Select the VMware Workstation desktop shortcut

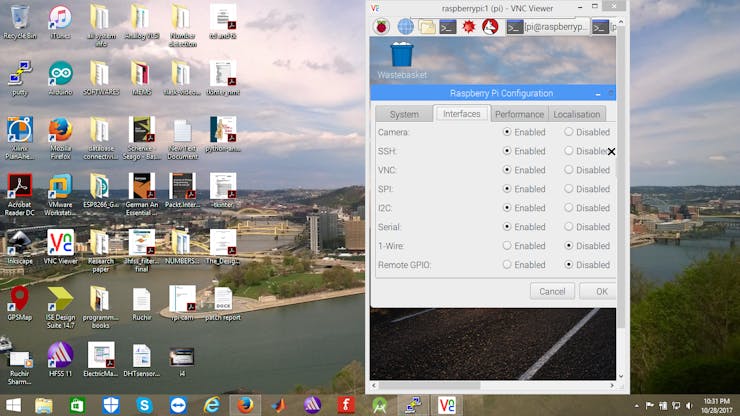click(x=60, y=194)
